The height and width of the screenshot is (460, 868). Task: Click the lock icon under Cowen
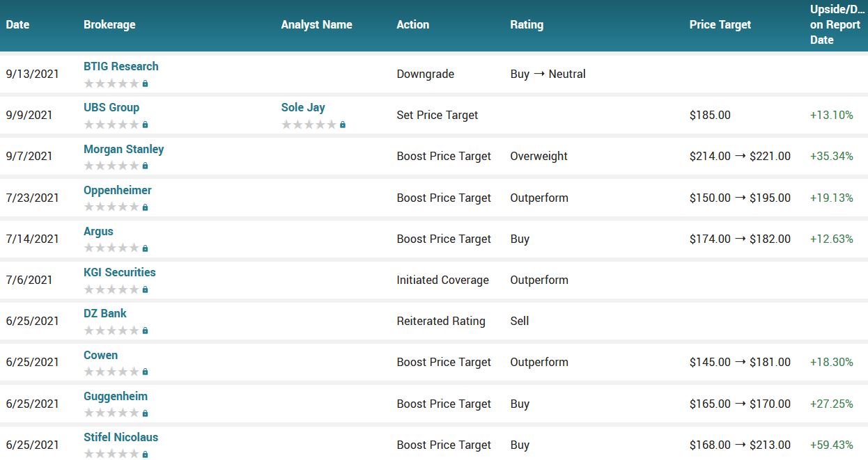click(x=145, y=372)
